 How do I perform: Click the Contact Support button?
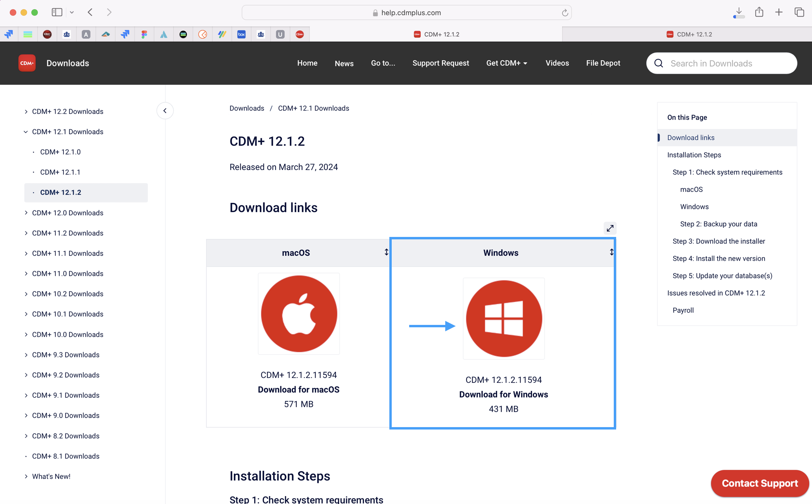(759, 483)
